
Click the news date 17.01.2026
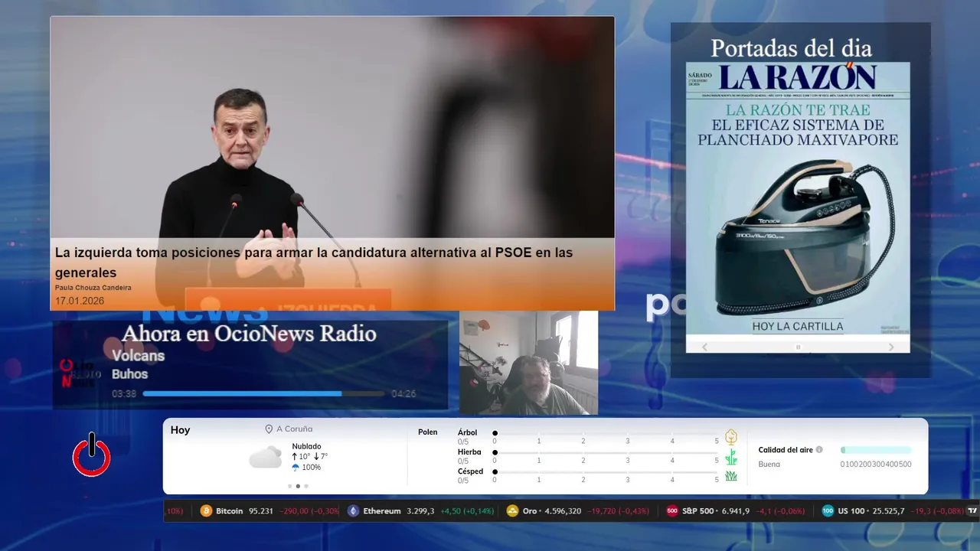(x=80, y=301)
